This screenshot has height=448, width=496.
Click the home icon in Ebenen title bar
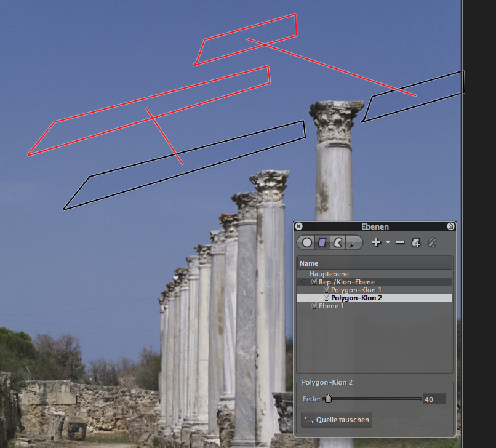click(451, 226)
